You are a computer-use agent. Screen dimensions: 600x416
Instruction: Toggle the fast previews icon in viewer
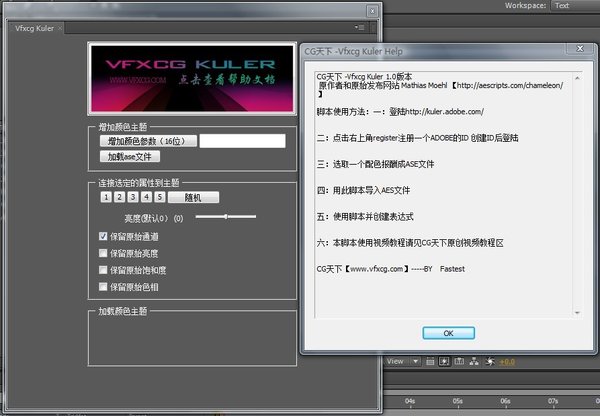tap(444, 361)
